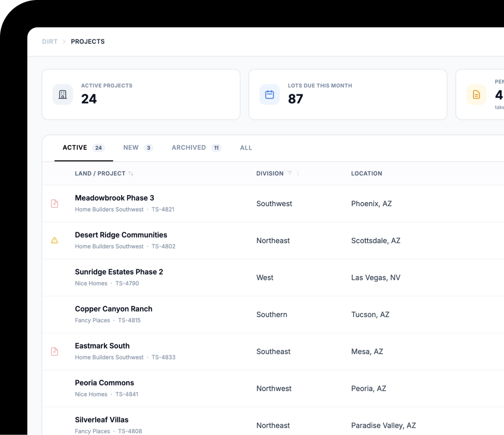Screen dimensions: 504x435
Task: Switch to the Active tab
Action: [x=84, y=148]
